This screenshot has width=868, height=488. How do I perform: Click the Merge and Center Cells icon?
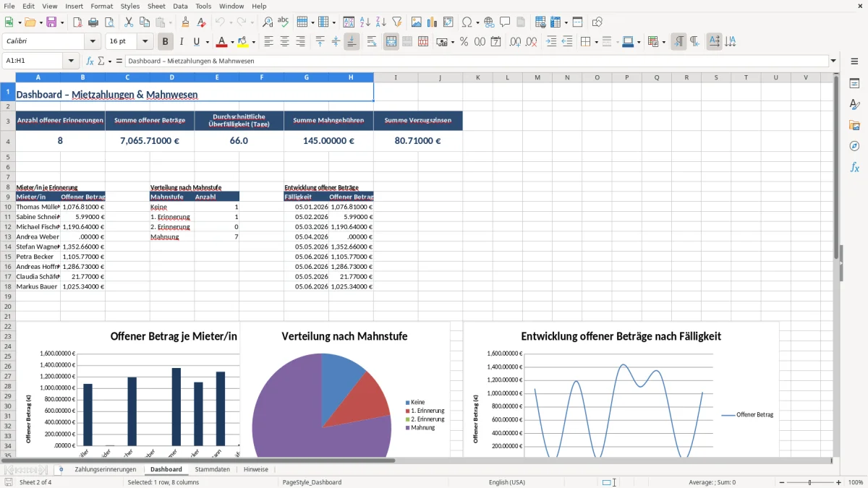tap(391, 42)
